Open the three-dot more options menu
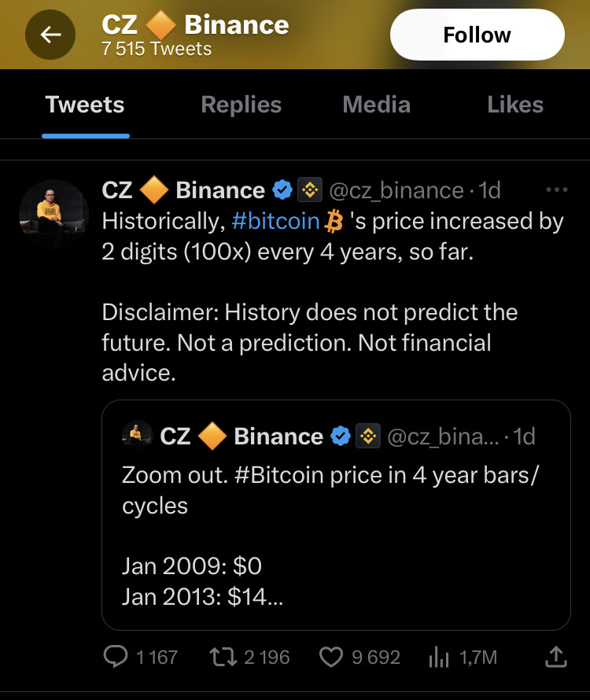This screenshot has height=700, width=590. [x=556, y=190]
